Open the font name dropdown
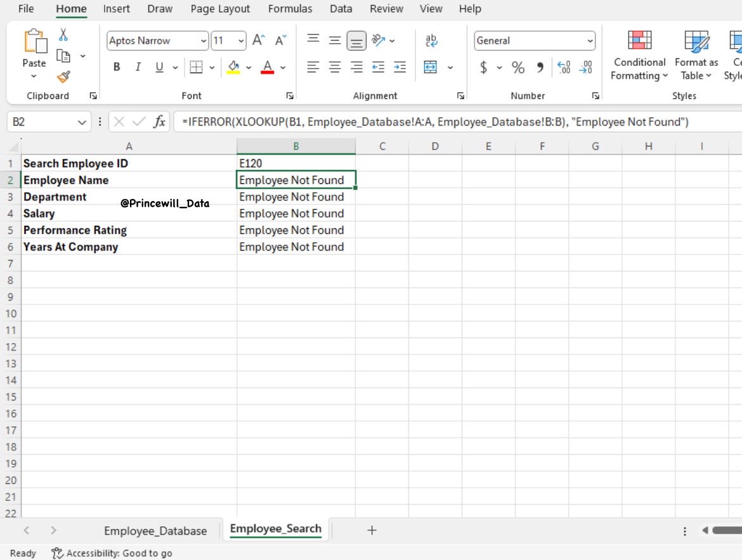 [203, 41]
